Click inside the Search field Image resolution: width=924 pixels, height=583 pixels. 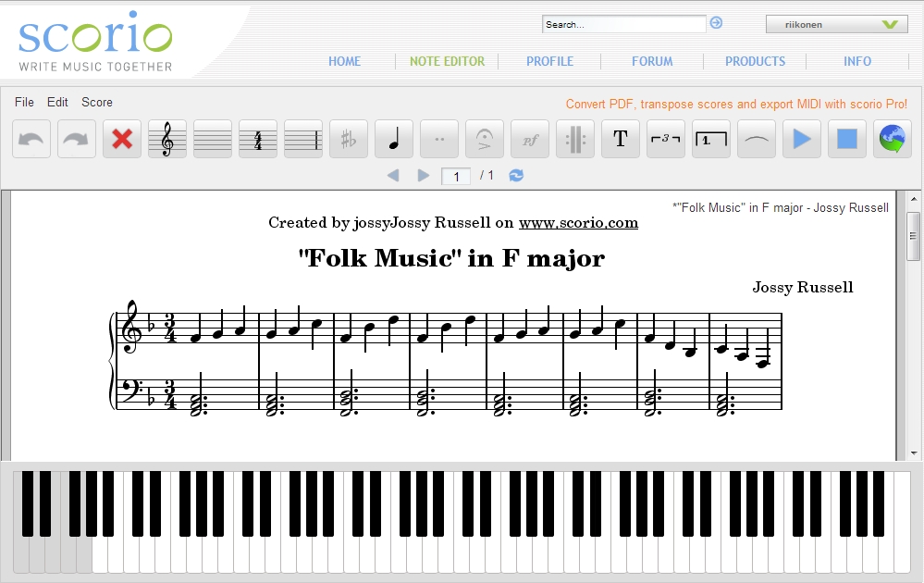(x=623, y=22)
